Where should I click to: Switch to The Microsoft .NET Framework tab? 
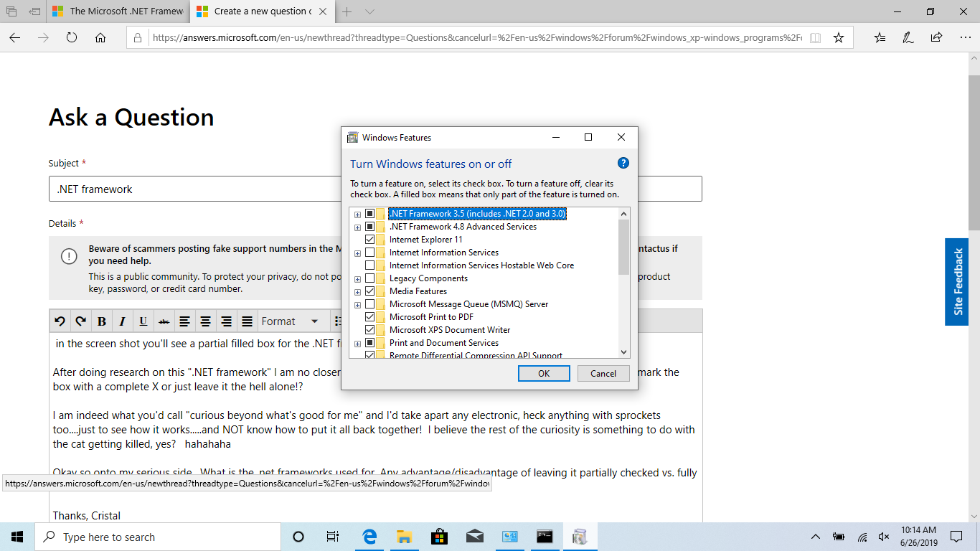point(118,11)
